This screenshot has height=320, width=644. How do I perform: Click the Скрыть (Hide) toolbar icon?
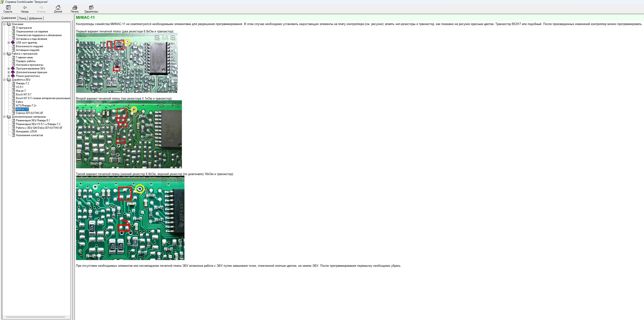pyautogui.click(x=8, y=8)
